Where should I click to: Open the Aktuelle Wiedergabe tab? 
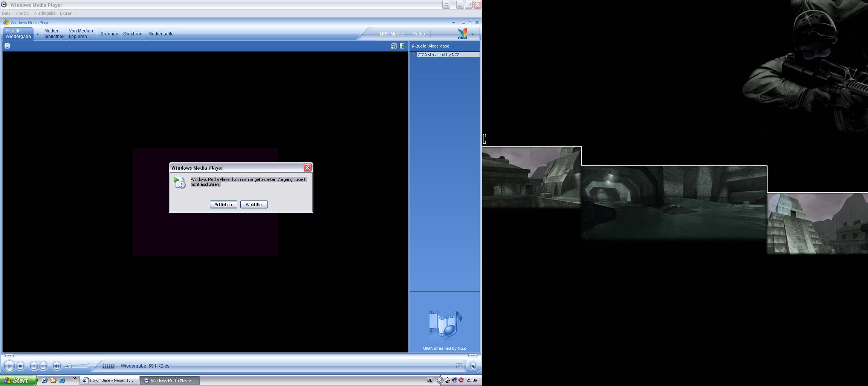pyautogui.click(x=18, y=34)
